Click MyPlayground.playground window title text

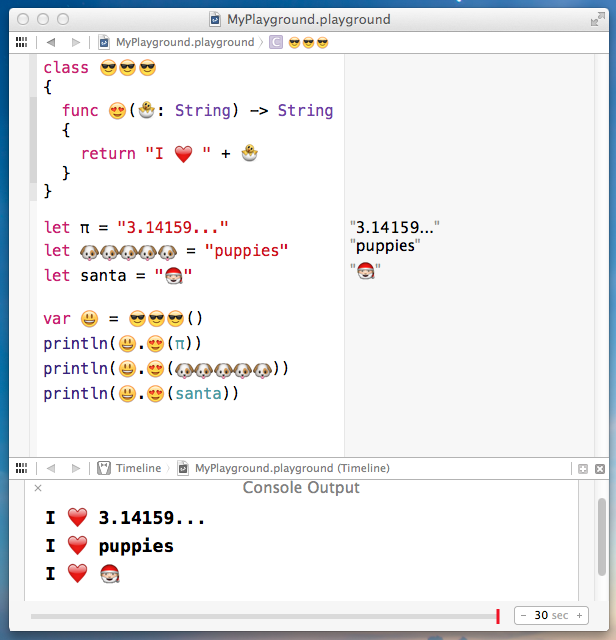point(309,19)
